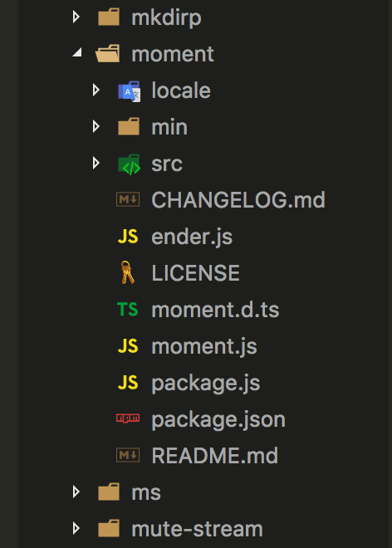Click the CHANGELOG.md markdown icon
Viewport: 392px width, 548px height.
point(128,199)
